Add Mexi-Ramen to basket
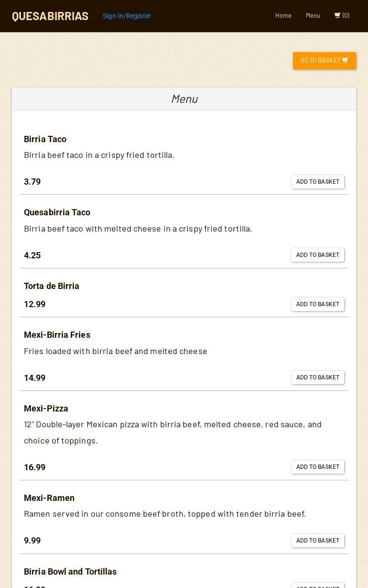The height and width of the screenshot is (588, 368). pyautogui.click(x=318, y=541)
